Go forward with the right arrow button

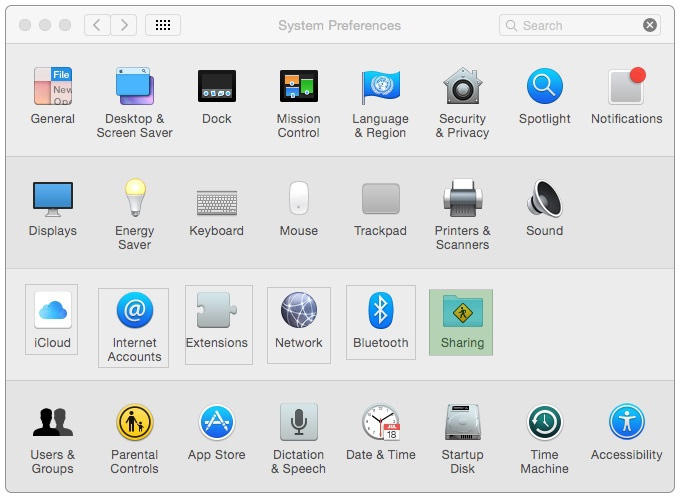tap(124, 25)
